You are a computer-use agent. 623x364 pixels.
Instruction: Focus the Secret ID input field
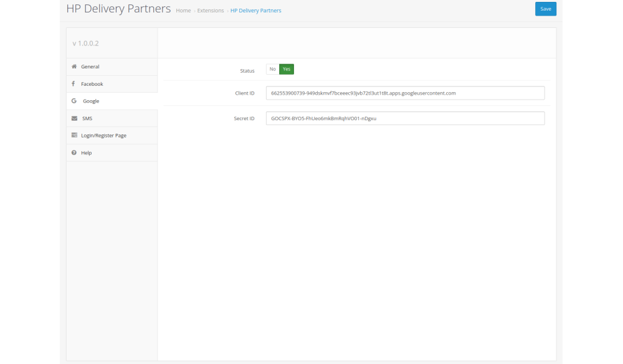click(x=405, y=118)
